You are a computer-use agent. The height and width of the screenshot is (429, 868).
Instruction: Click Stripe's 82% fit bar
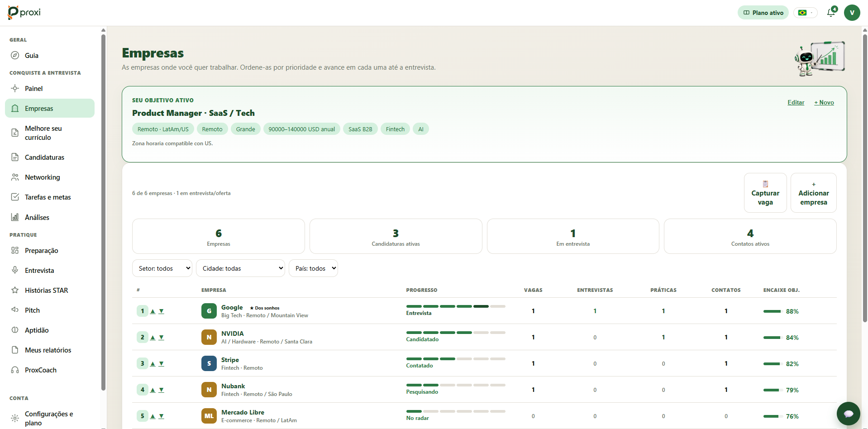click(x=772, y=364)
